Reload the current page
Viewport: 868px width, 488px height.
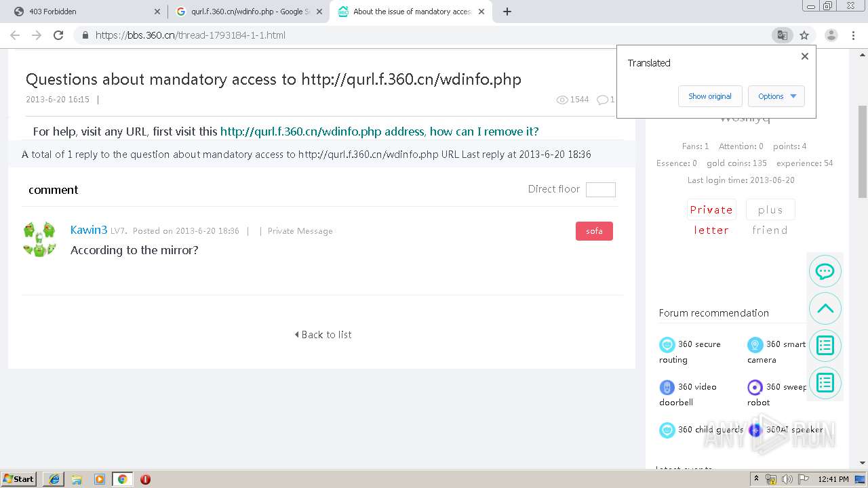[58, 35]
